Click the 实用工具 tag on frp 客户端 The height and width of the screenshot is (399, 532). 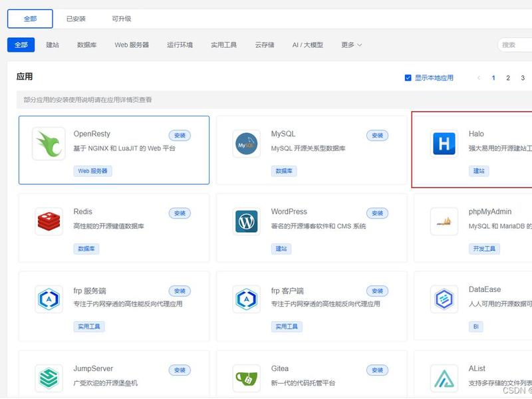pyautogui.click(x=287, y=327)
